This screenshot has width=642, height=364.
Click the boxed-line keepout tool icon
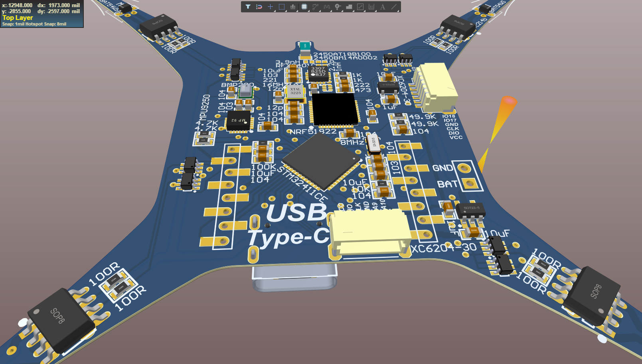point(360,7)
